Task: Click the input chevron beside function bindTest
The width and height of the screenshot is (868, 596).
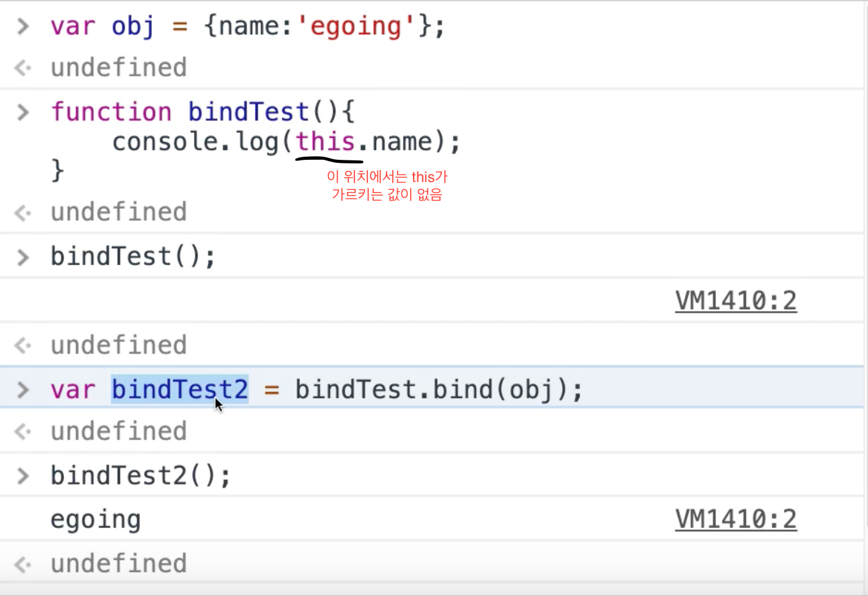Action: pos(23,112)
